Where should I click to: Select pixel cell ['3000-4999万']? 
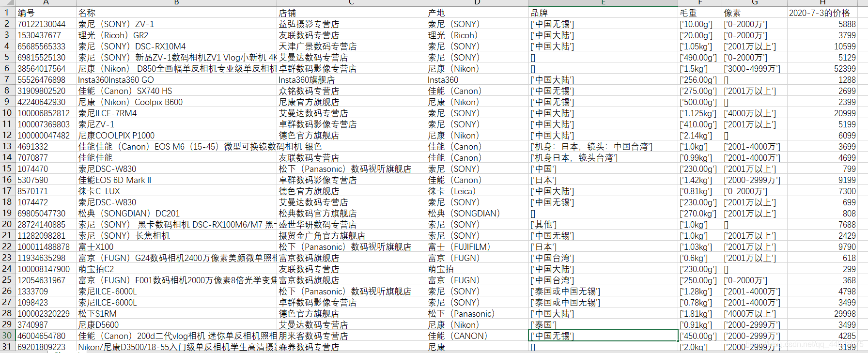[x=755, y=68]
